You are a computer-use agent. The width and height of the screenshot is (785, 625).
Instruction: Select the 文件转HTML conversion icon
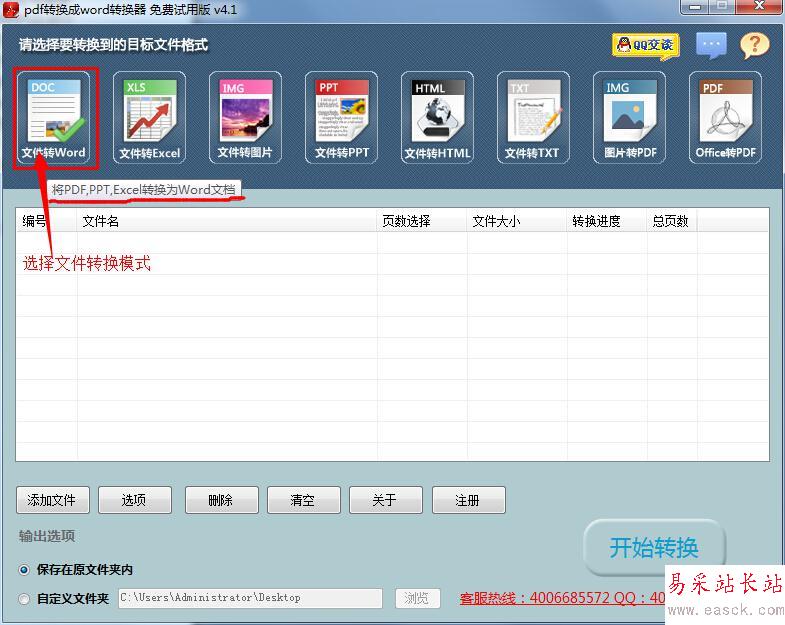point(437,118)
